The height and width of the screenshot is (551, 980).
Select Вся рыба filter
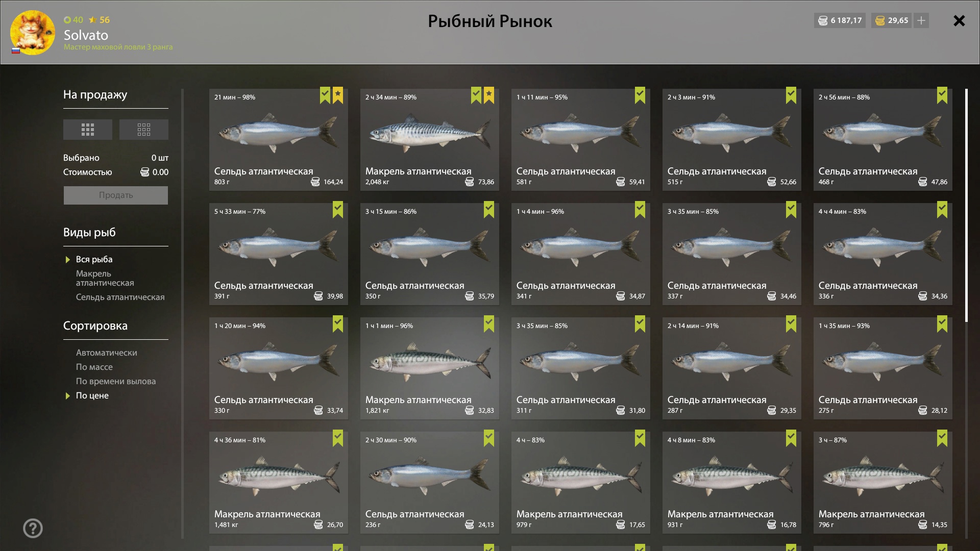coord(94,259)
